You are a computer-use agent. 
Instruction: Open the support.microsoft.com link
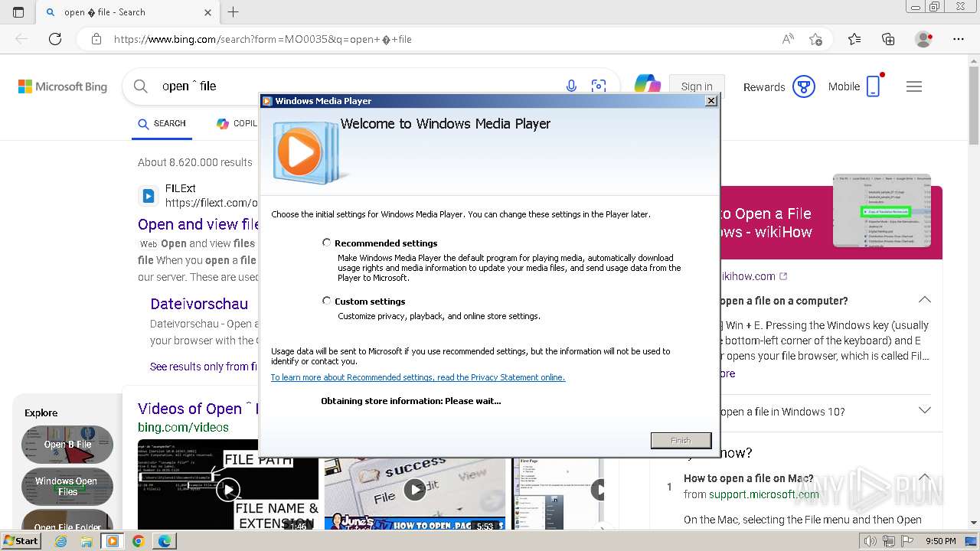764,494
